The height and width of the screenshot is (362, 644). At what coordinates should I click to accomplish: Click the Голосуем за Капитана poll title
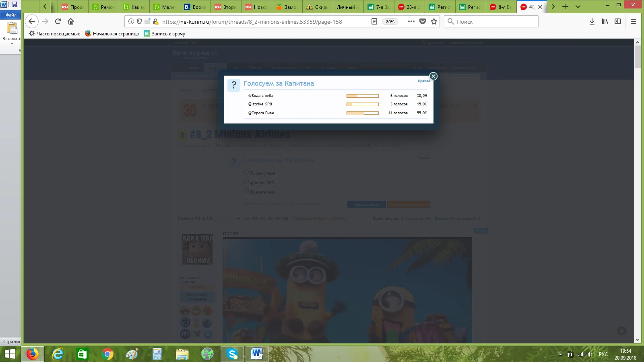279,84
